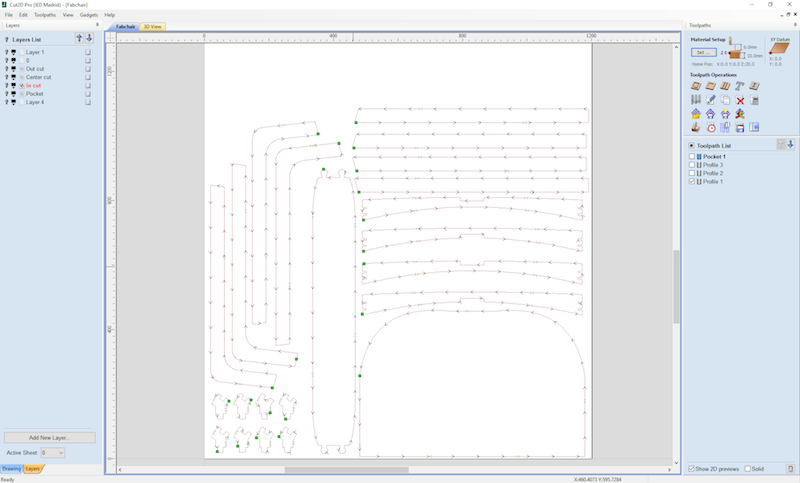800x483 pixels.
Task: Open color dropdown for Layer 4
Action: [x=14, y=102]
